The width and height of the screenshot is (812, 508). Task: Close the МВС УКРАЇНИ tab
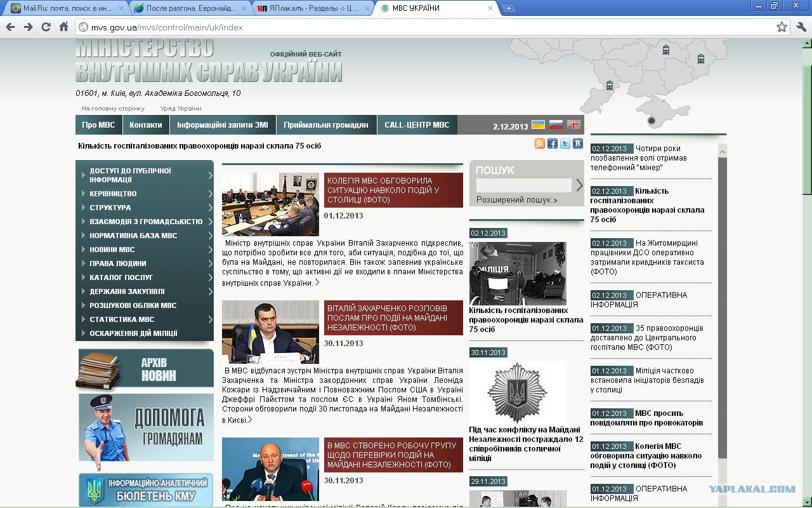pos(490,8)
